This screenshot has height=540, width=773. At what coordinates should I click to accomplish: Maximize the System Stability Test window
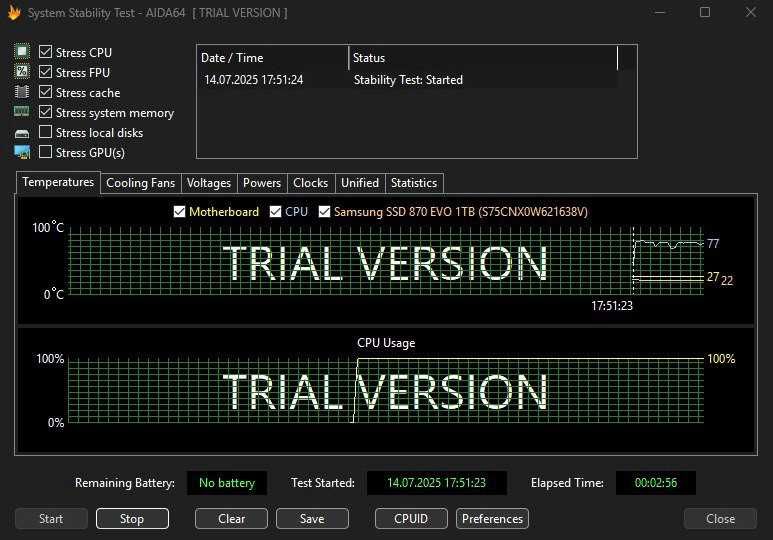point(705,12)
